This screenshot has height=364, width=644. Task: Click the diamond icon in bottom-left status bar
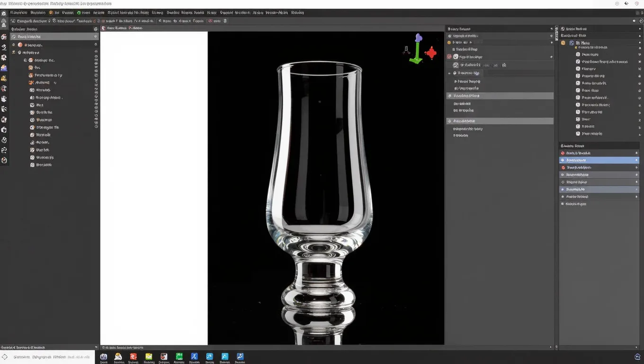5,357
